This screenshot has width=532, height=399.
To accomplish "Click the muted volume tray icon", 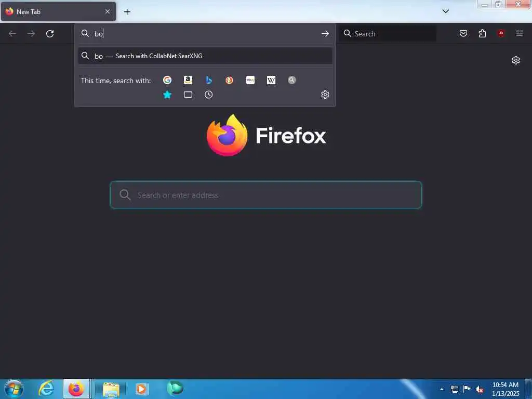I will [x=480, y=390].
